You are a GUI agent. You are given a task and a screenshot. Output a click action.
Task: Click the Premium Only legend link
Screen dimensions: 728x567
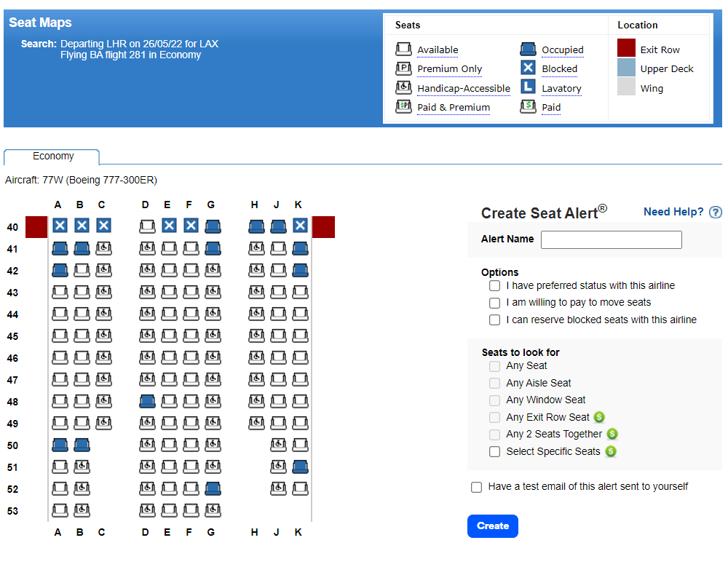(449, 69)
